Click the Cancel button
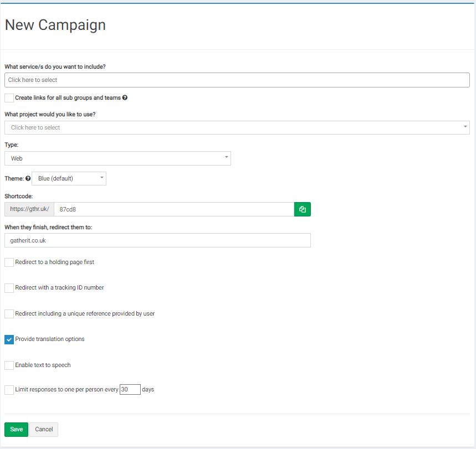 tap(44, 430)
